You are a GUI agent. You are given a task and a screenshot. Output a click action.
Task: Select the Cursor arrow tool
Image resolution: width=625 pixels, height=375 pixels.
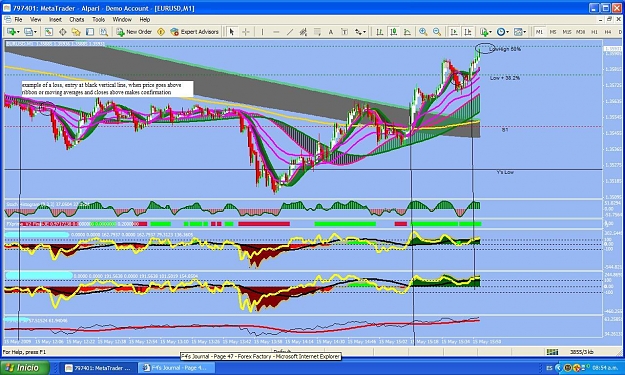pos(232,32)
